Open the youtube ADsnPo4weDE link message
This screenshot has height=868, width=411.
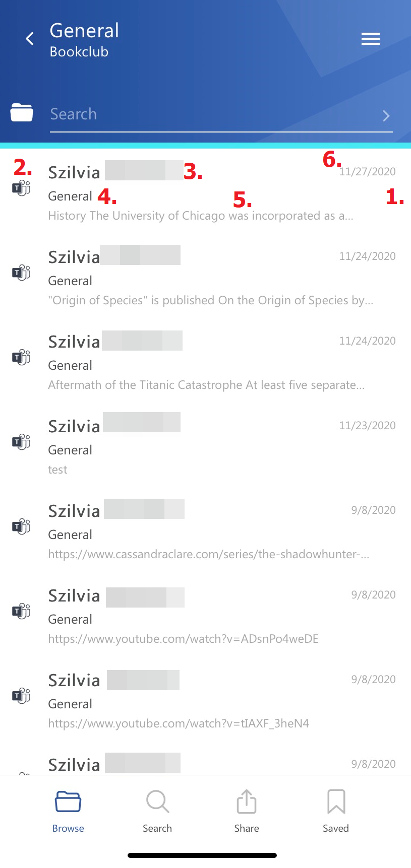pos(183,639)
